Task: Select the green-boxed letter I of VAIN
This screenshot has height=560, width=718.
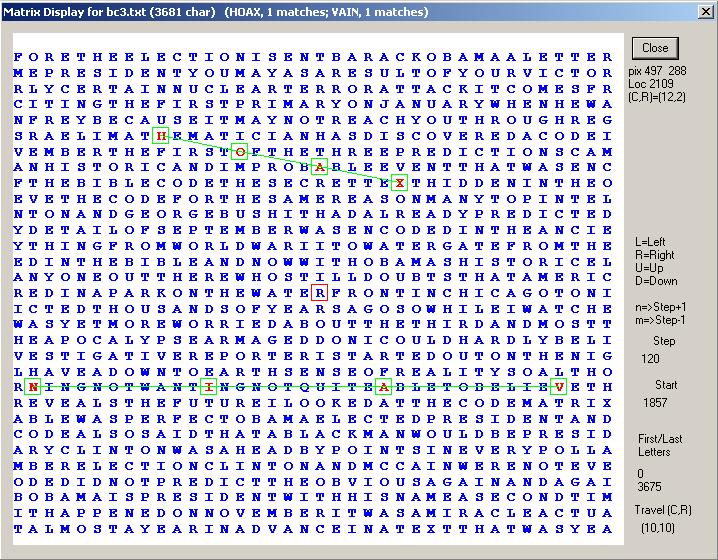Action: coord(208,386)
